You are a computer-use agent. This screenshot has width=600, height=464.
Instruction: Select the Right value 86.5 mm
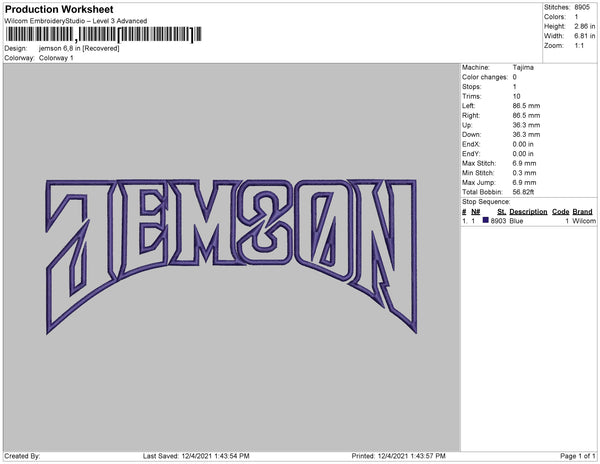[526, 115]
